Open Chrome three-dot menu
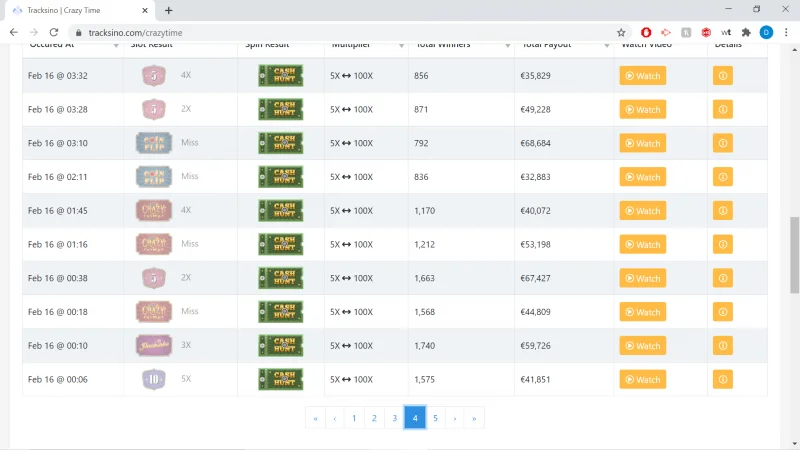The height and width of the screenshot is (450, 800). pos(786,33)
